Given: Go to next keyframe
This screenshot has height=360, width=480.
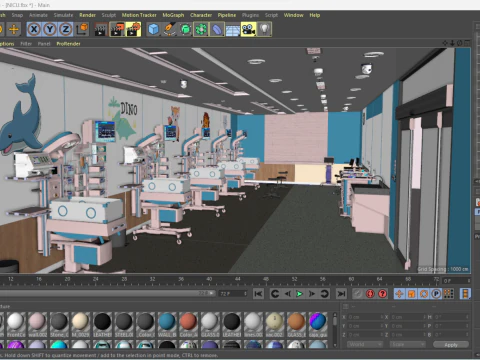Looking at the screenshot, I should (324, 294).
